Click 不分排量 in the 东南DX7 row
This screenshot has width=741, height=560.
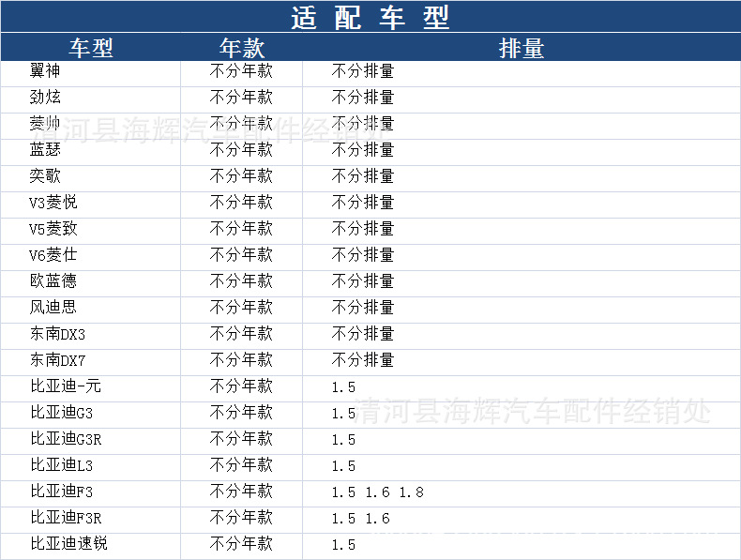coord(363,360)
